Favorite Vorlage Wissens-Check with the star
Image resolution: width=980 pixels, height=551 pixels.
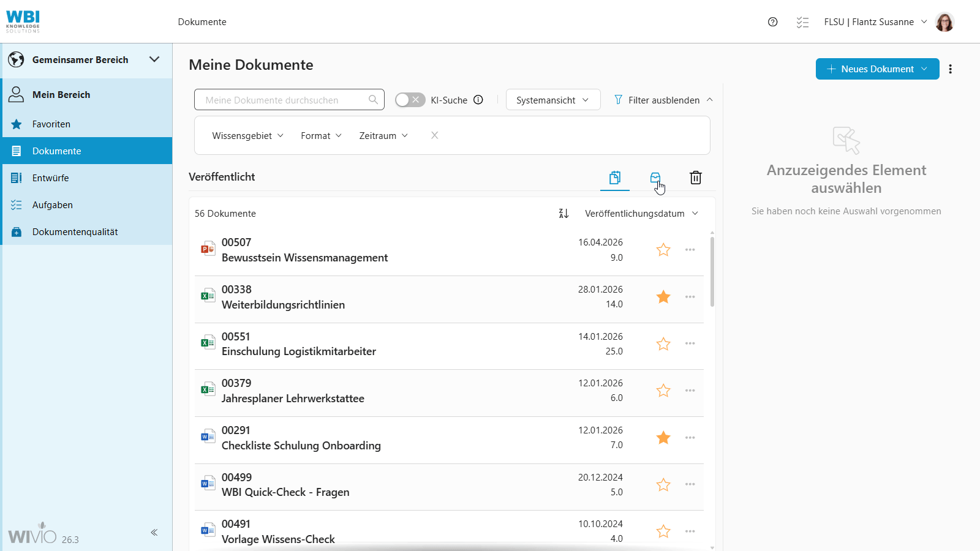pos(663,531)
